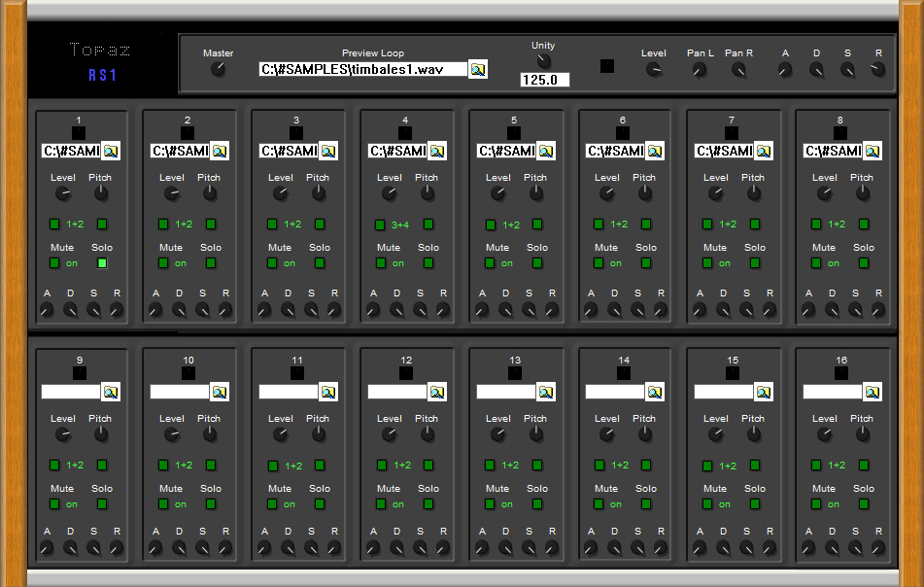The image size is (924, 587).
Task: Click the sample path field on pad 1
Action: tap(71, 151)
